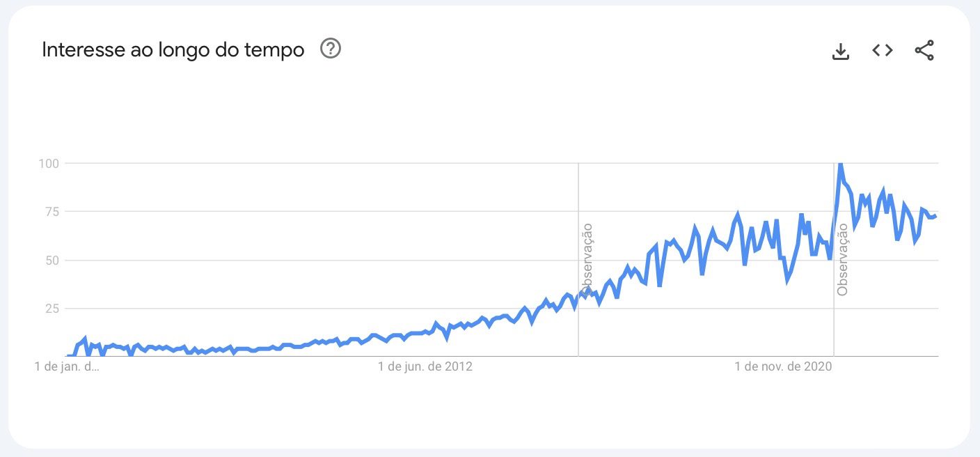The height and width of the screenshot is (457, 980).
Task: Click the vertical note marker line below second Observação
Action: pyautogui.click(x=834, y=327)
